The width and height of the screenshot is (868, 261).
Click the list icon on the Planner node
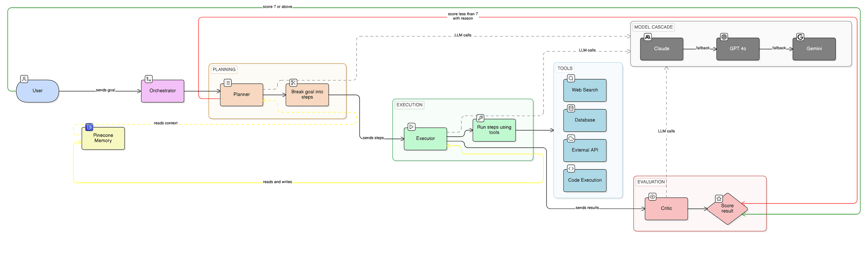coord(228,83)
